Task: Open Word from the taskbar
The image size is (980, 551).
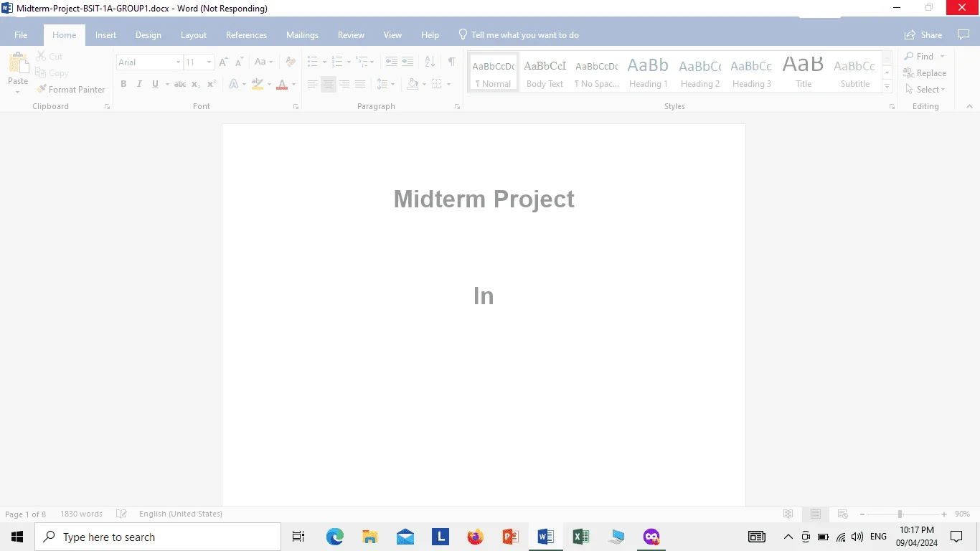Action: click(x=545, y=537)
